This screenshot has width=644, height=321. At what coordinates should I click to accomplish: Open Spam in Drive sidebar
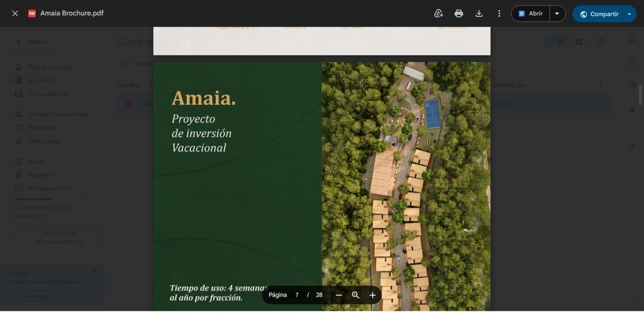36,161
